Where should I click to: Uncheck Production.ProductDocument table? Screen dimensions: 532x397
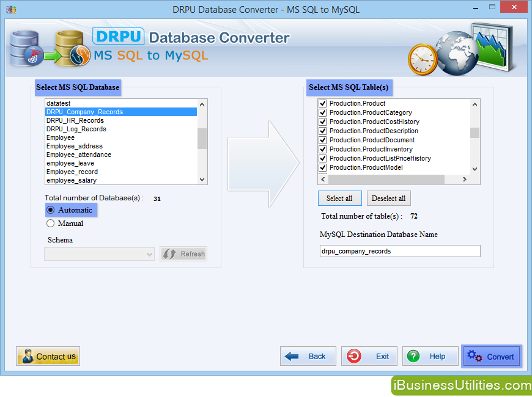(x=323, y=140)
